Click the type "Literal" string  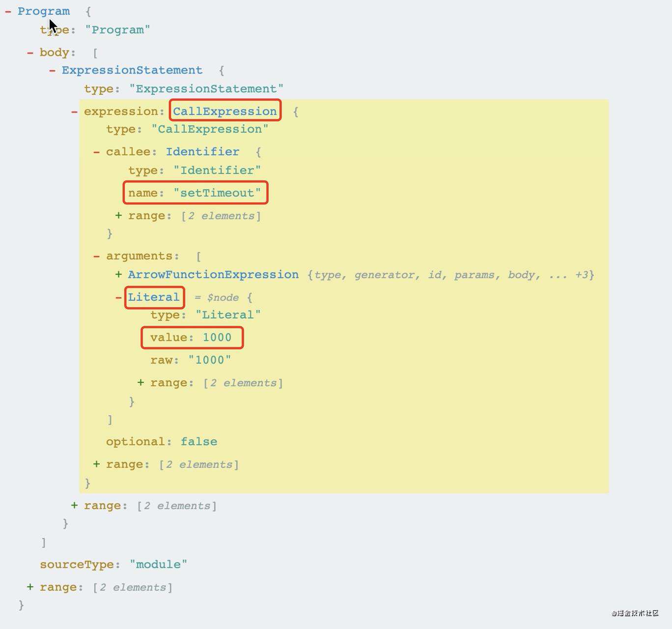(x=228, y=315)
